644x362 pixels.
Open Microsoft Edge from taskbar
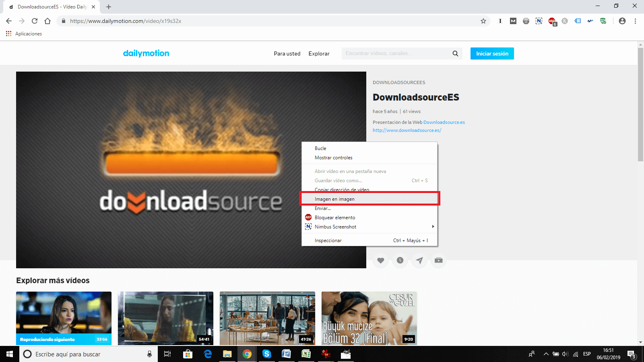(x=208, y=354)
